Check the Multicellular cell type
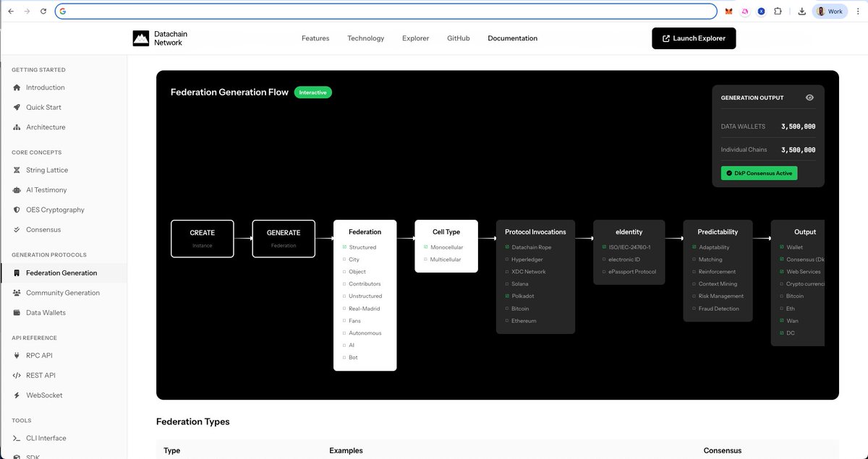 (425, 259)
